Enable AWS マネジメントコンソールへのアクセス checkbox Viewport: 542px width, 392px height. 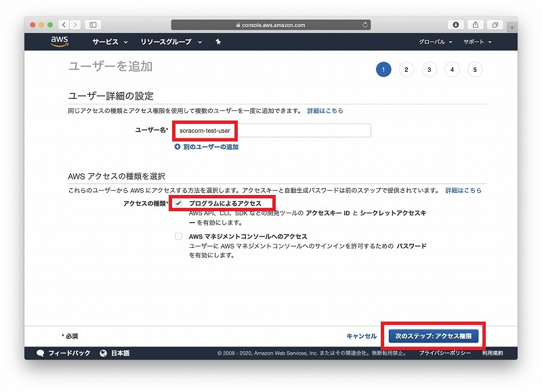click(178, 236)
